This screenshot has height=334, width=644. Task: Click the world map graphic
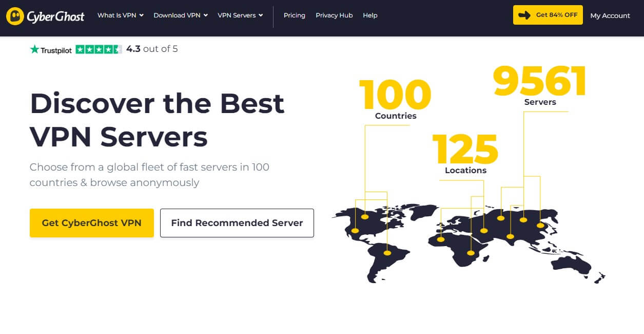[x=468, y=243]
